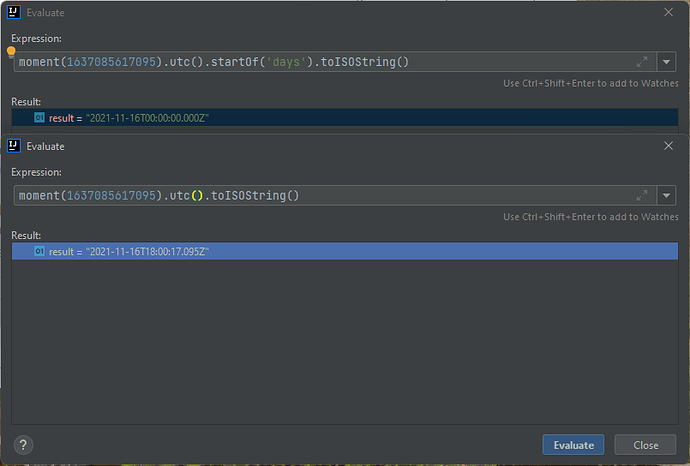Open help via the question mark icon

[23, 445]
